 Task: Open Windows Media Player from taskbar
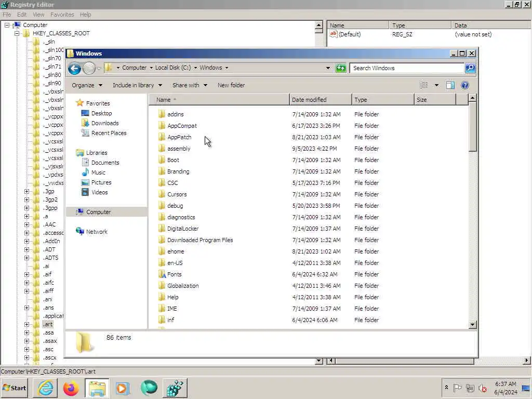tap(123, 388)
